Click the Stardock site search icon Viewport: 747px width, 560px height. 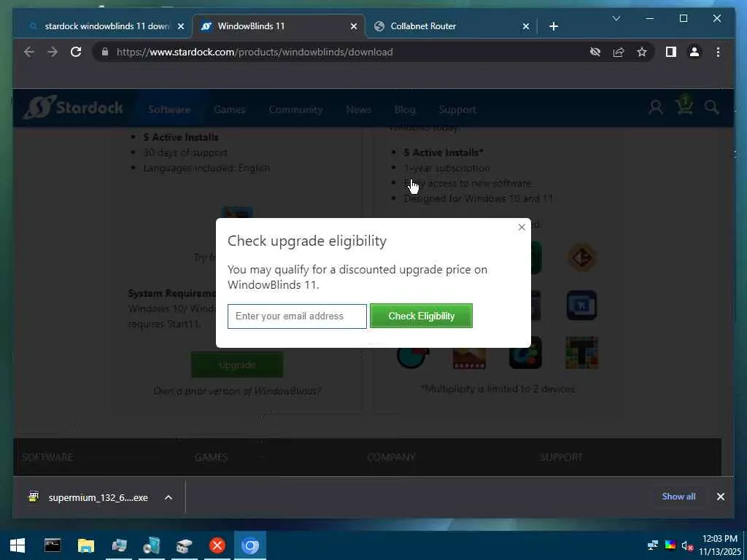[712, 107]
